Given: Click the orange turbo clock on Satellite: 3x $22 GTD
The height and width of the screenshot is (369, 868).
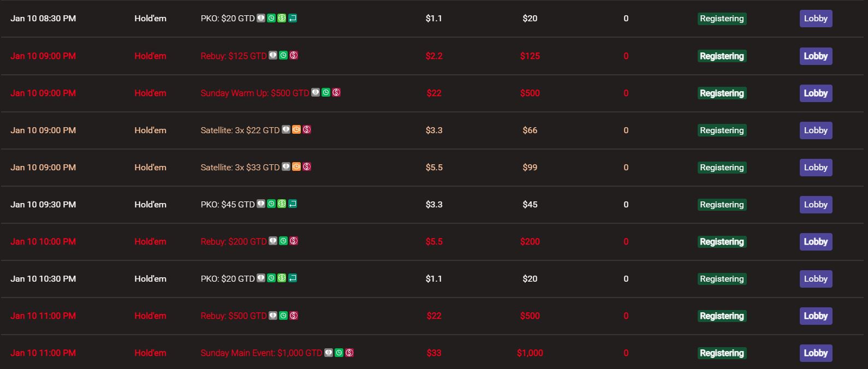Looking at the screenshot, I should [296, 129].
